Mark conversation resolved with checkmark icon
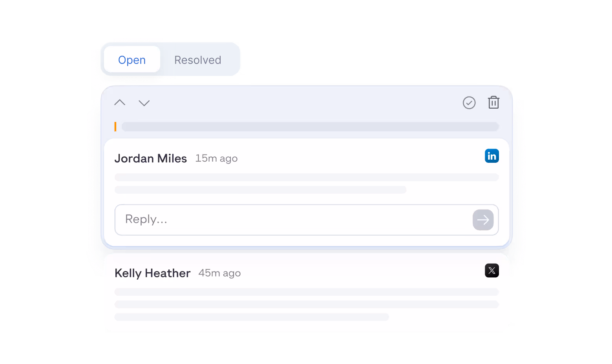612x364 pixels. [469, 103]
